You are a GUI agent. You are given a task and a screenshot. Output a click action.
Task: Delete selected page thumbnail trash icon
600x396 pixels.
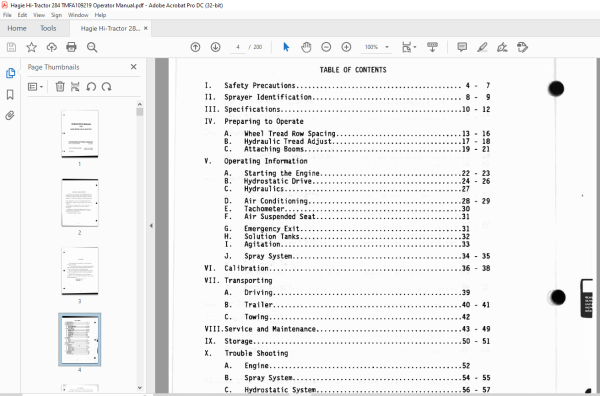60,87
